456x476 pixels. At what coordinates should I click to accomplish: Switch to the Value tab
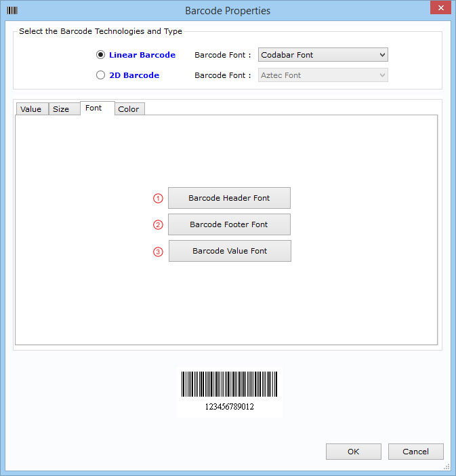[x=32, y=109]
